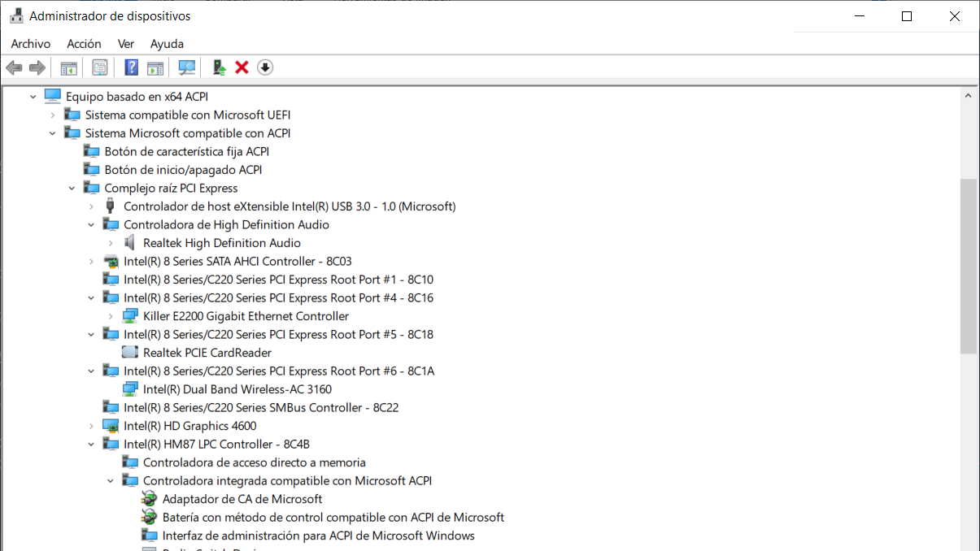This screenshot has width=980, height=551.
Task: Expand Sistema compatible con Microsoft UEFI
Action: pos(53,115)
